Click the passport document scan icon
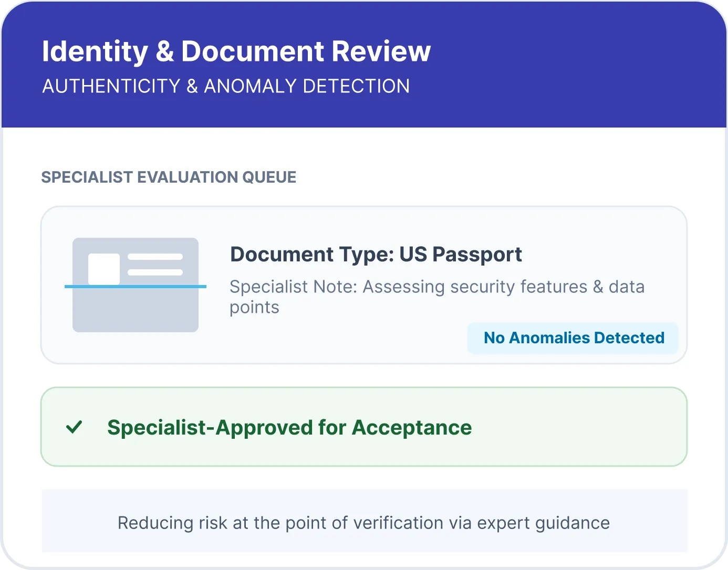 (x=135, y=284)
